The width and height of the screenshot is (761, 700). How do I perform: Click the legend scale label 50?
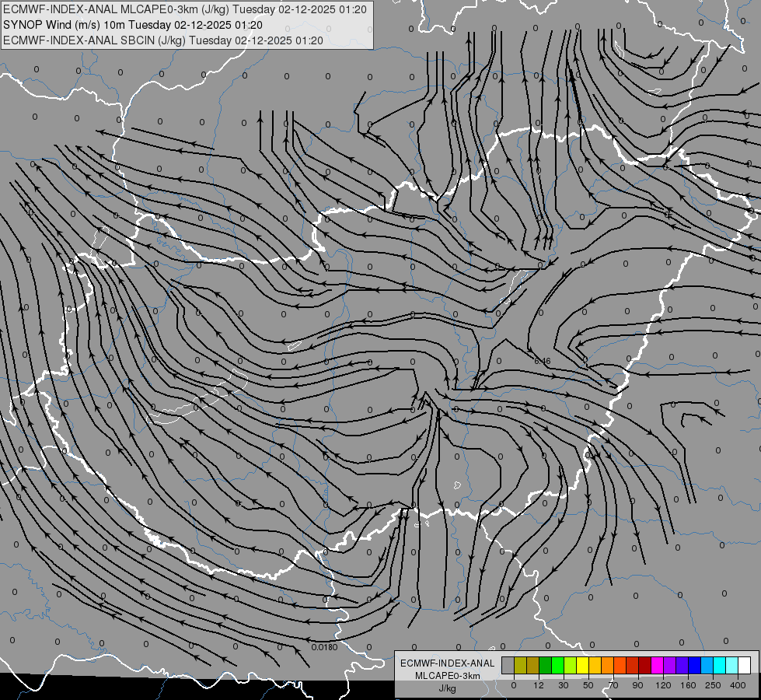tap(588, 685)
